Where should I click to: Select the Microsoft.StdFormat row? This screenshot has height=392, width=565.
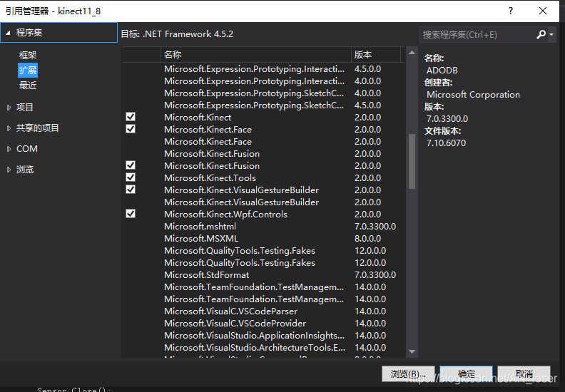click(x=263, y=275)
